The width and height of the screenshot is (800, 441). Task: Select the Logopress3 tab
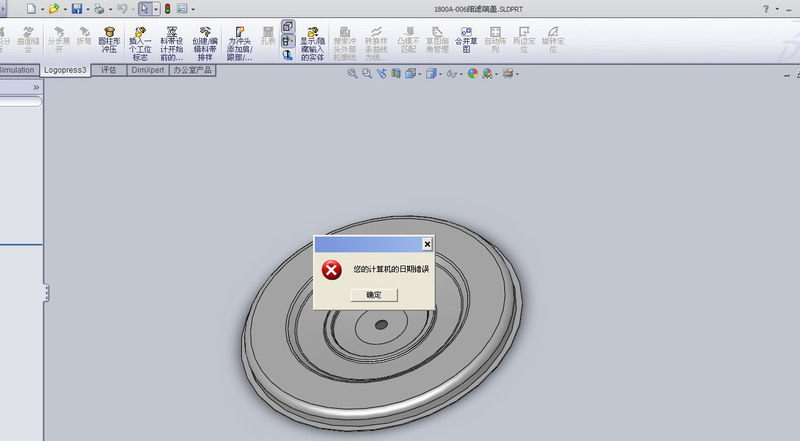click(x=65, y=70)
